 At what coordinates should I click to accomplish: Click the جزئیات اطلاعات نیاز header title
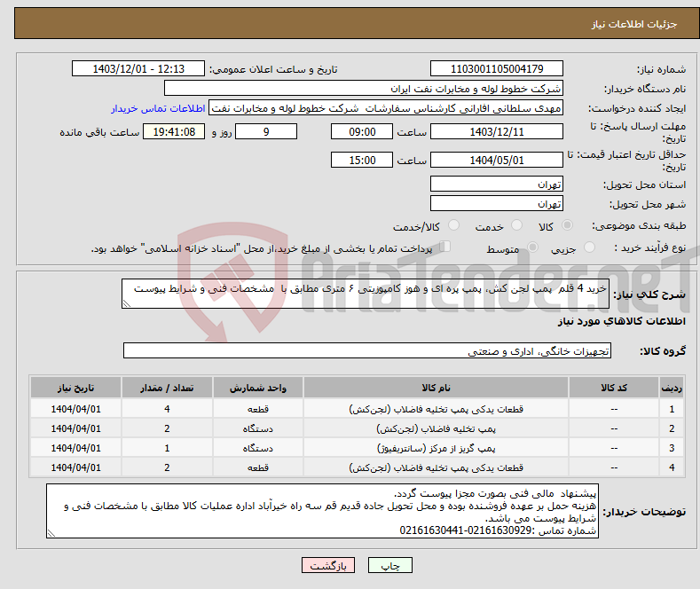(634, 24)
